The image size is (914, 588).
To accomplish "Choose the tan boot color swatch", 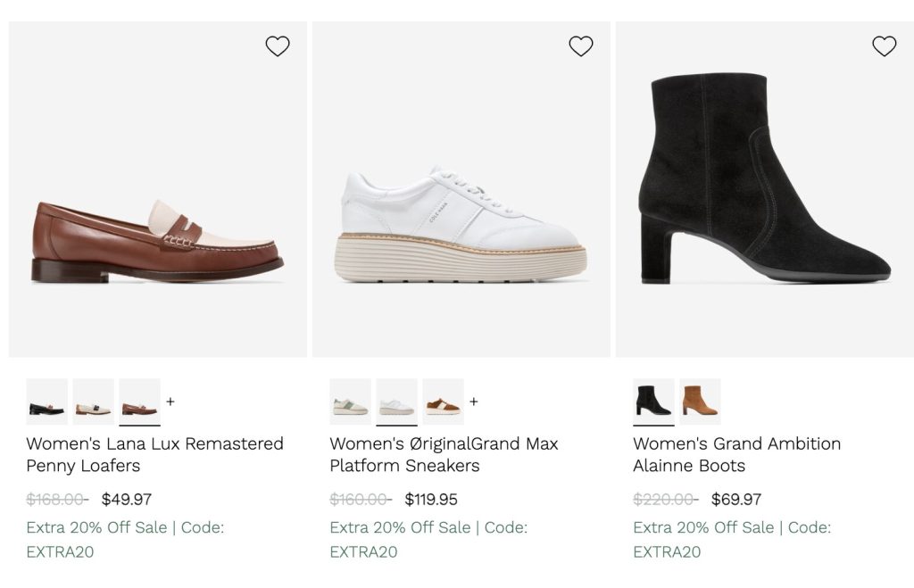I will [x=700, y=402].
